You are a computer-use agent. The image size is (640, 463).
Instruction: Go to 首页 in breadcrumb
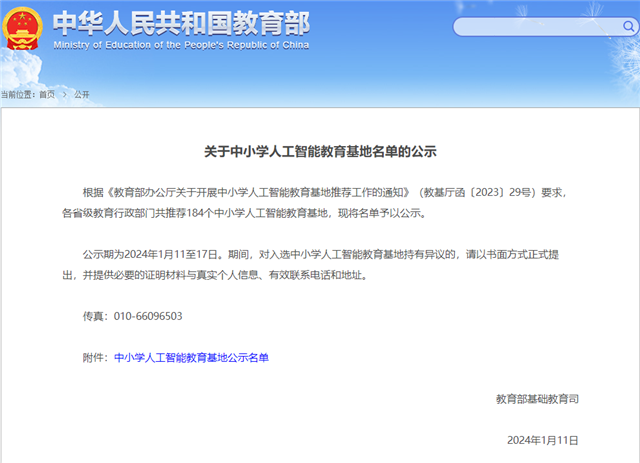pos(47,94)
